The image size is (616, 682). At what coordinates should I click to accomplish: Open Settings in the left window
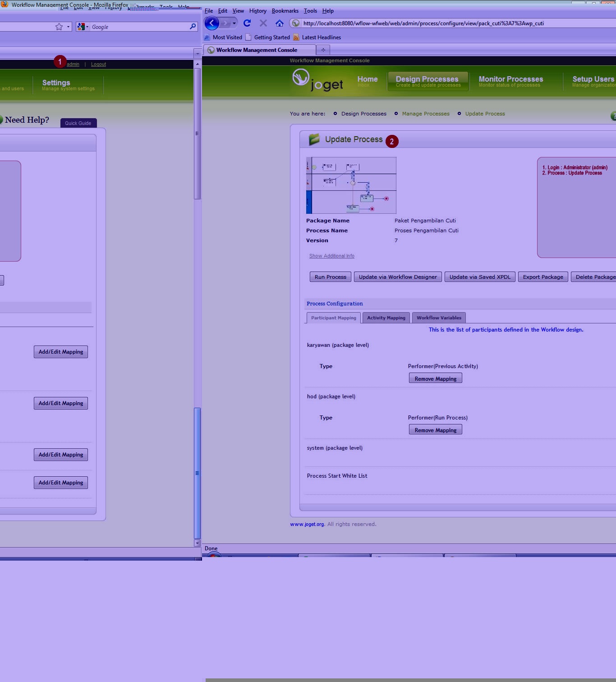[x=68, y=85]
